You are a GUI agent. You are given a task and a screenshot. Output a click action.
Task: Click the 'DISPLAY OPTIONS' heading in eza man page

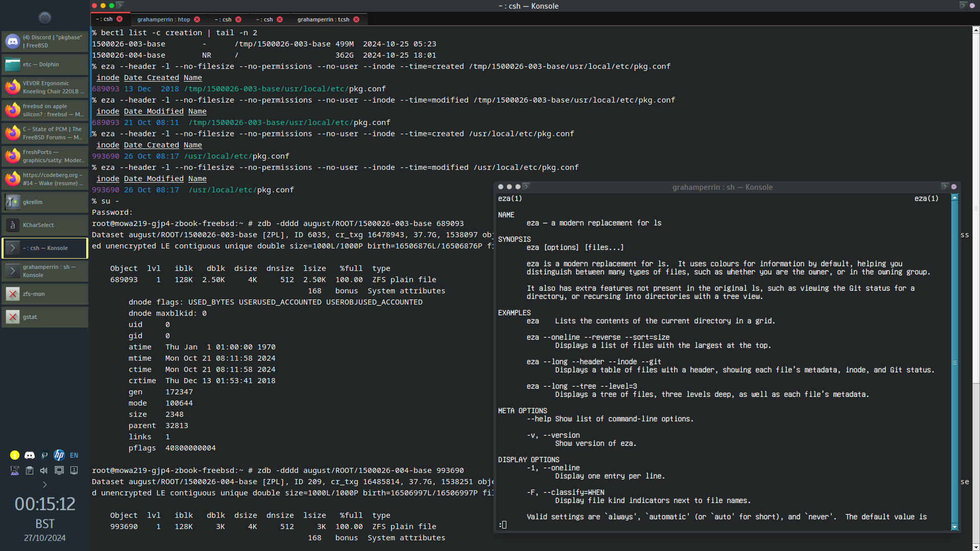point(528,460)
